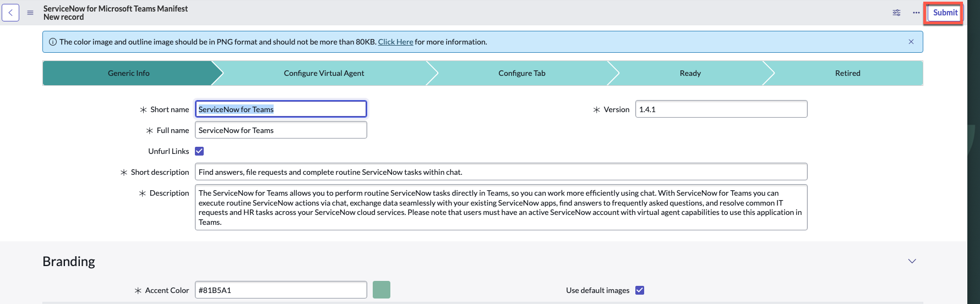Image resolution: width=980 pixels, height=304 pixels.
Task: Select the Configure Virtual Agent stage
Action: point(324,73)
